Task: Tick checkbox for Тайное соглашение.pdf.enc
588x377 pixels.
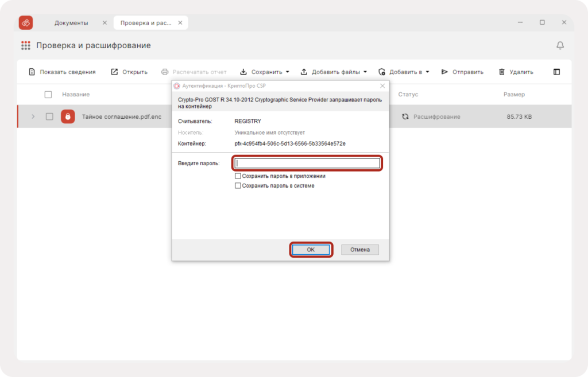Action: (49, 116)
